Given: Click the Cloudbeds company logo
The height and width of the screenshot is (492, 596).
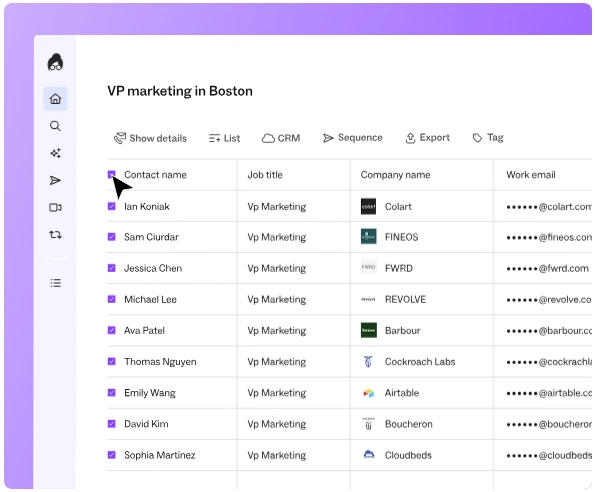Looking at the screenshot, I should coord(368,454).
